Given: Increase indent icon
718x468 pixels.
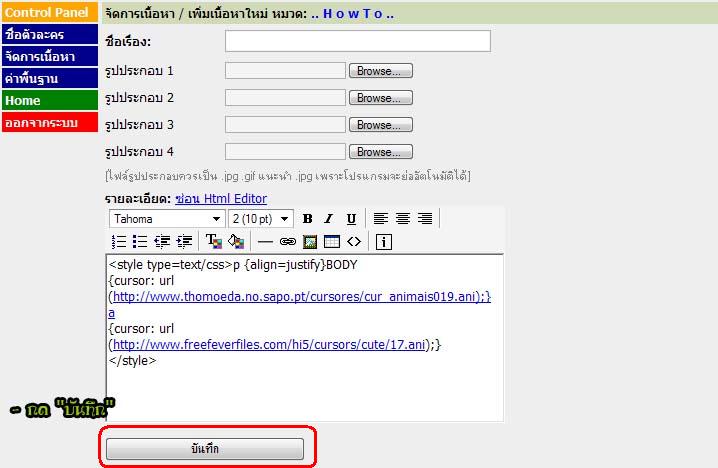Looking at the screenshot, I should click(184, 241).
